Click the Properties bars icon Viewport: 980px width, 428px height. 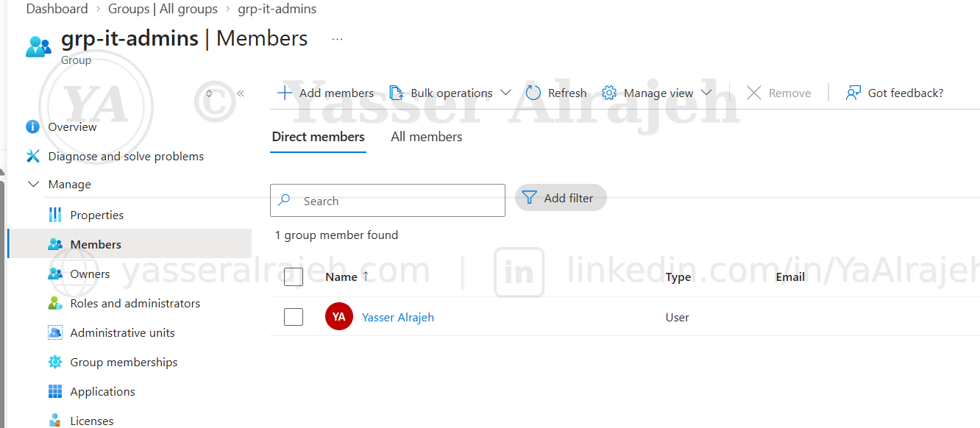tap(55, 215)
